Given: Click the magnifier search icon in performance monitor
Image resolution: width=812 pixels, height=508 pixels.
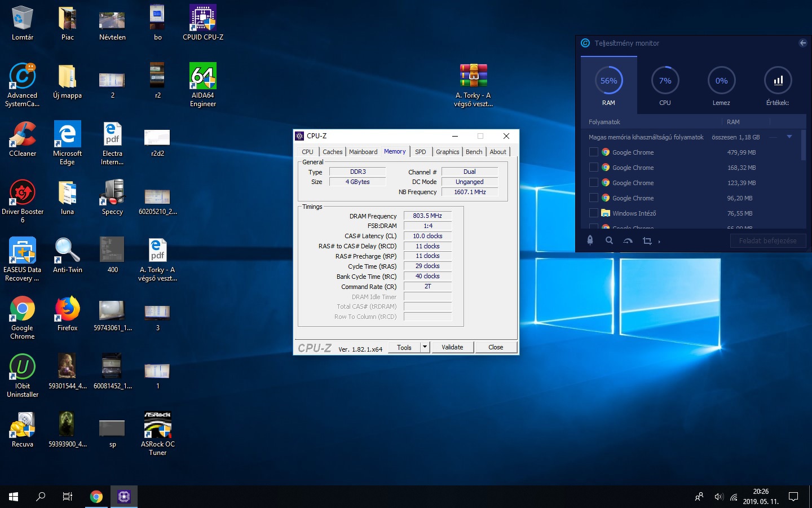Looking at the screenshot, I should pyautogui.click(x=609, y=240).
